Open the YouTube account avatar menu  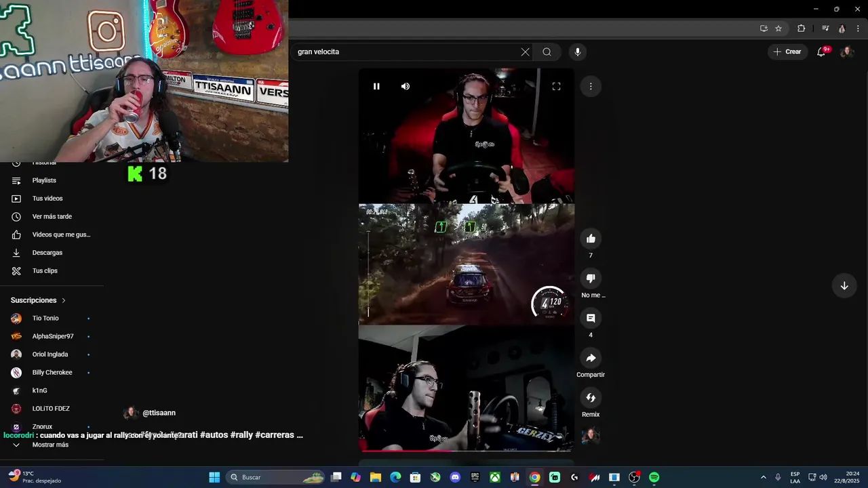(x=846, y=52)
